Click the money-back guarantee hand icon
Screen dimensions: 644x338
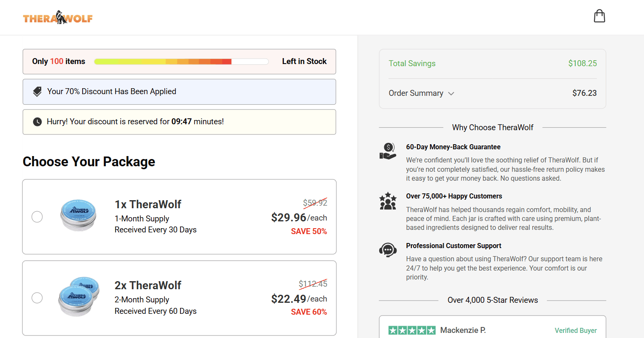tap(388, 151)
